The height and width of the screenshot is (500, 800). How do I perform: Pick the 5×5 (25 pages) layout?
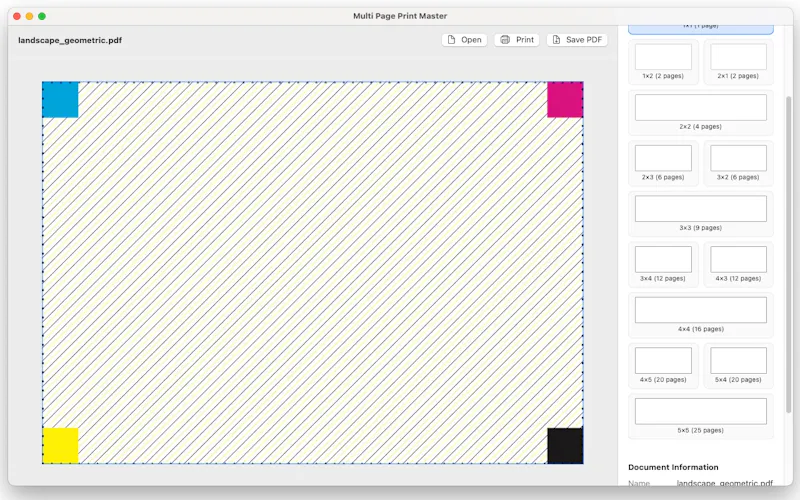tap(701, 416)
